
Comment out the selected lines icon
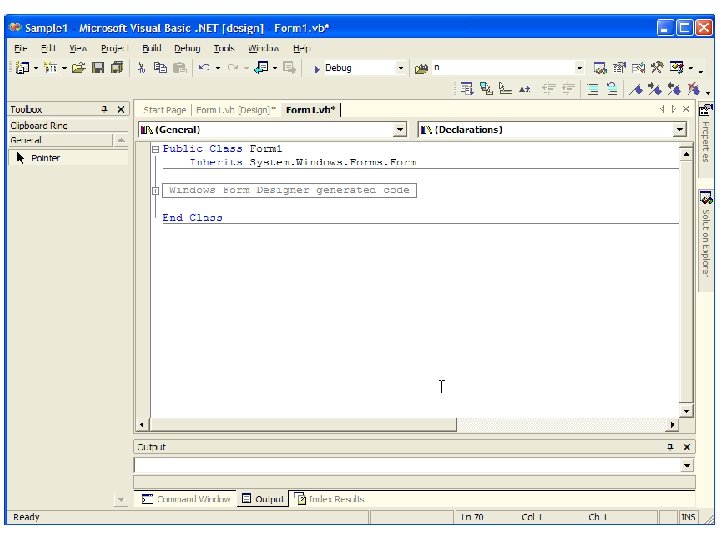coord(593,89)
